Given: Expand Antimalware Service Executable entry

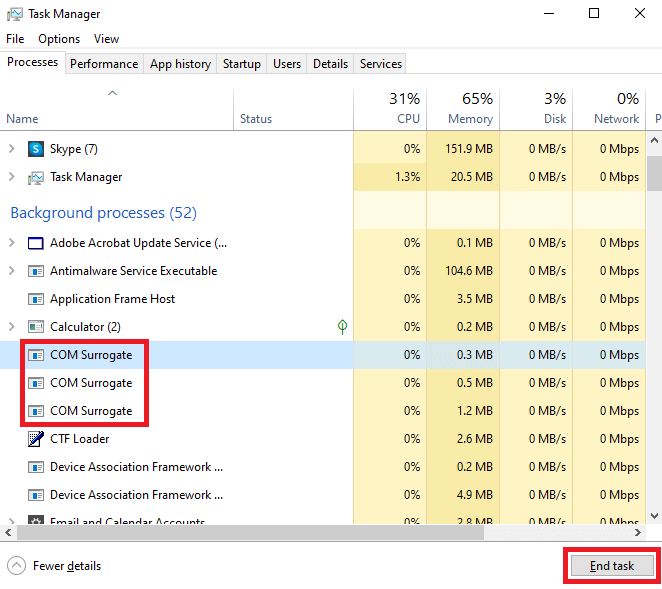Looking at the screenshot, I should pyautogui.click(x=12, y=271).
